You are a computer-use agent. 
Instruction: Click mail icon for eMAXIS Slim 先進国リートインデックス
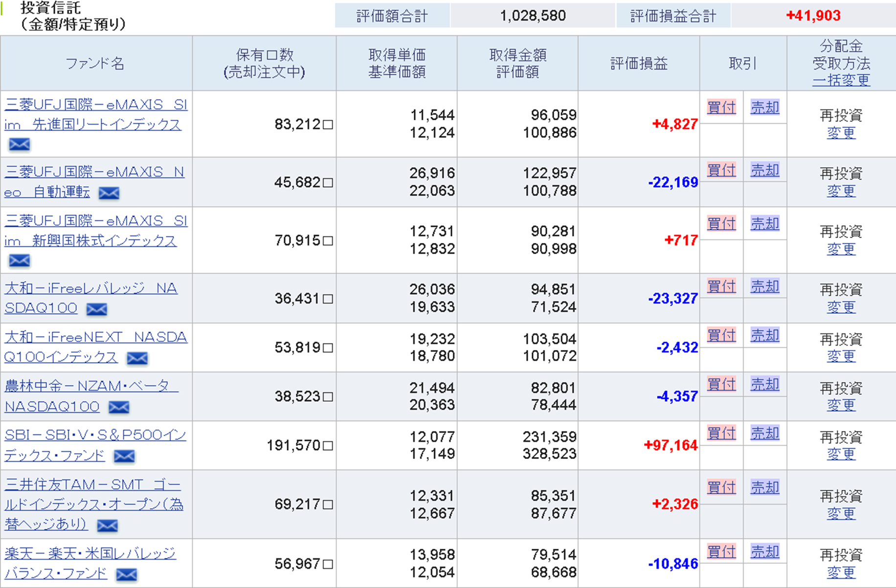click(20, 144)
